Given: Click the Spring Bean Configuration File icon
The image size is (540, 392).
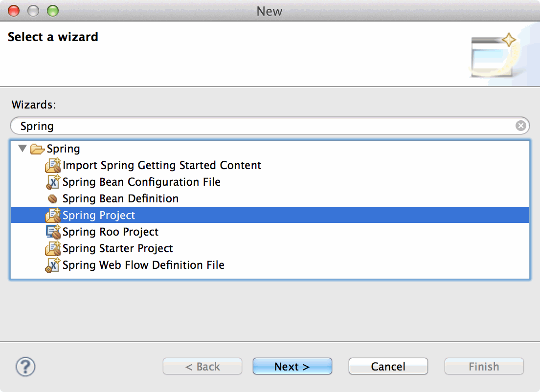Looking at the screenshot, I should pyautogui.click(x=52, y=182).
